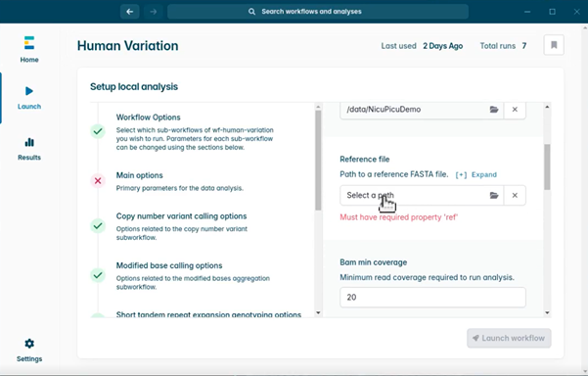Open the Results section
Viewport: 588px width, 376px height.
click(29, 149)
